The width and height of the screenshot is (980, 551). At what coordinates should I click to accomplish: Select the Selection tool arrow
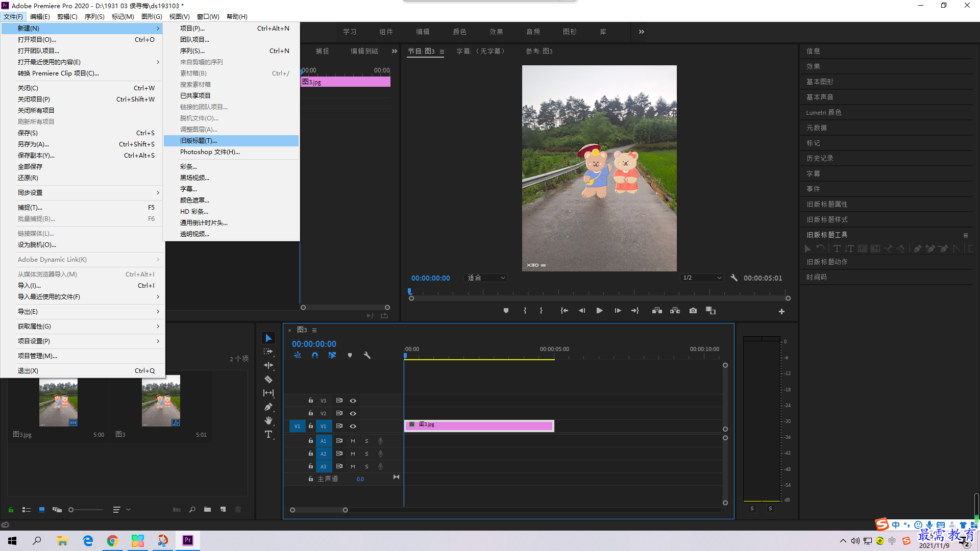pyautogui.click(x=268, y=338)
